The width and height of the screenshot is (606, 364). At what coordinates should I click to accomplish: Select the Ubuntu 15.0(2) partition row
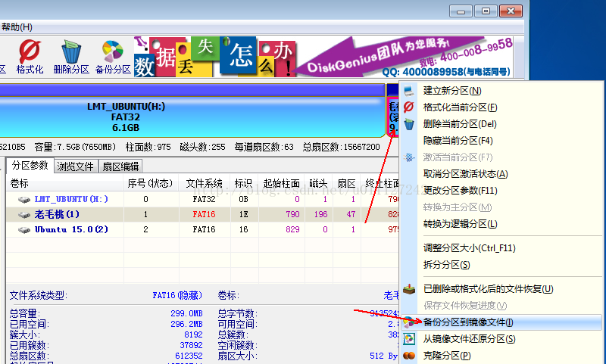202,229
